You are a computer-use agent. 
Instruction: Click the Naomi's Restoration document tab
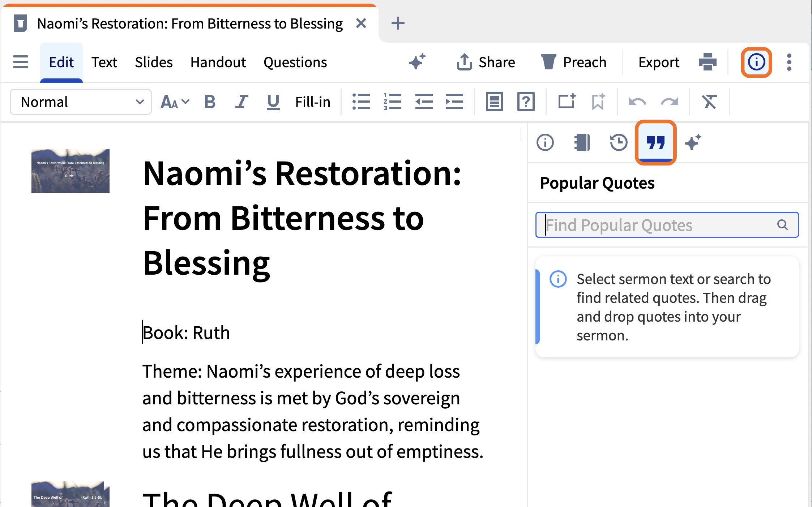190,23
